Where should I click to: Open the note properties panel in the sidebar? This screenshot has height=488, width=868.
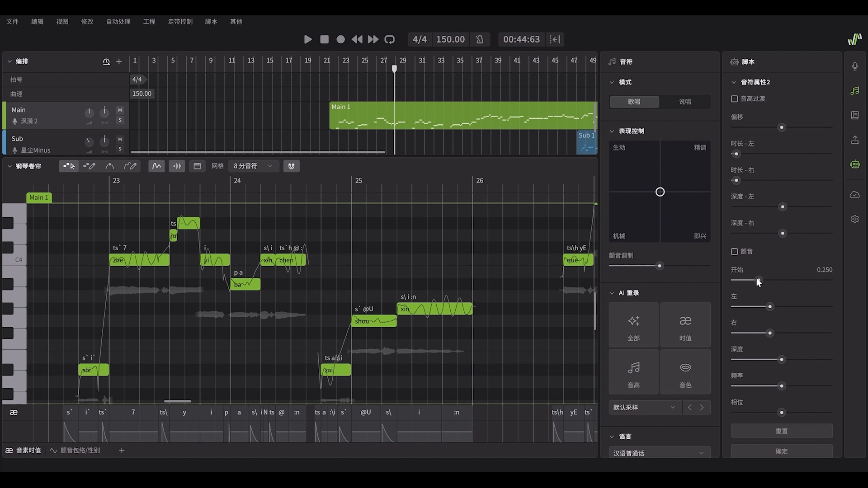click(x=855, y=91)
